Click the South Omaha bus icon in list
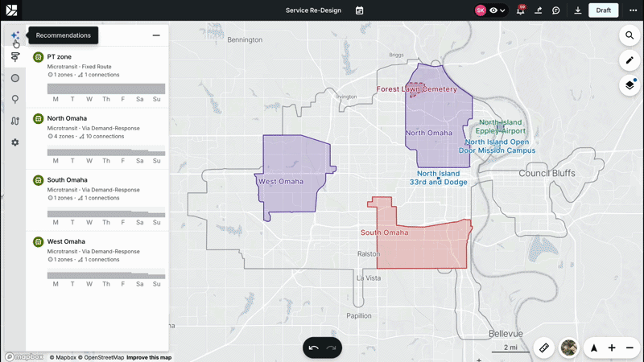Screen dimensions: 644x362 point(38,180)
